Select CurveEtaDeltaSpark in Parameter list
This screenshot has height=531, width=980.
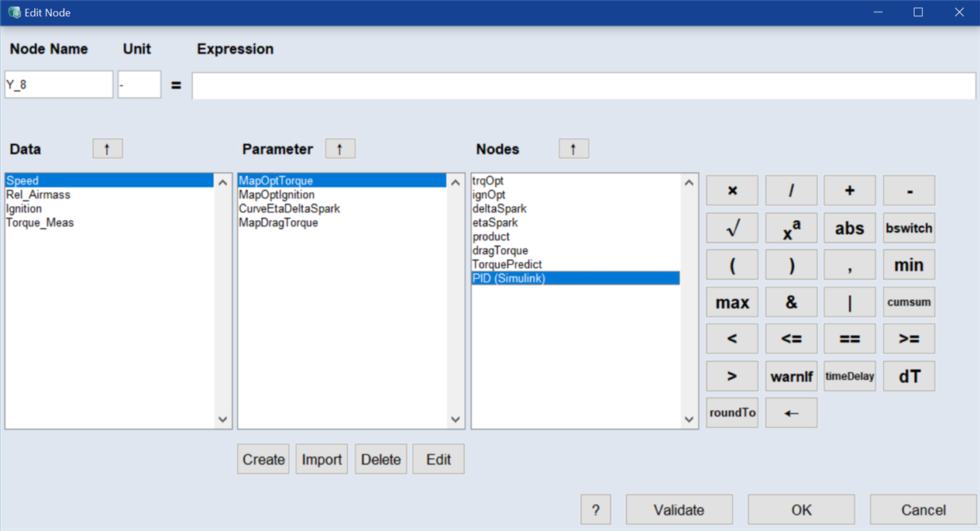click(x=289, y=209)
